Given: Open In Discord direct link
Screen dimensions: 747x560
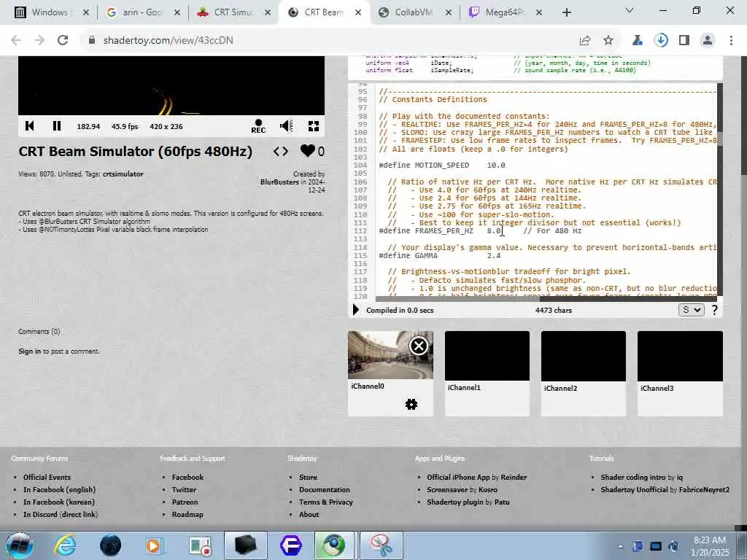Looking at the screenshot, I should coord(61,514).
